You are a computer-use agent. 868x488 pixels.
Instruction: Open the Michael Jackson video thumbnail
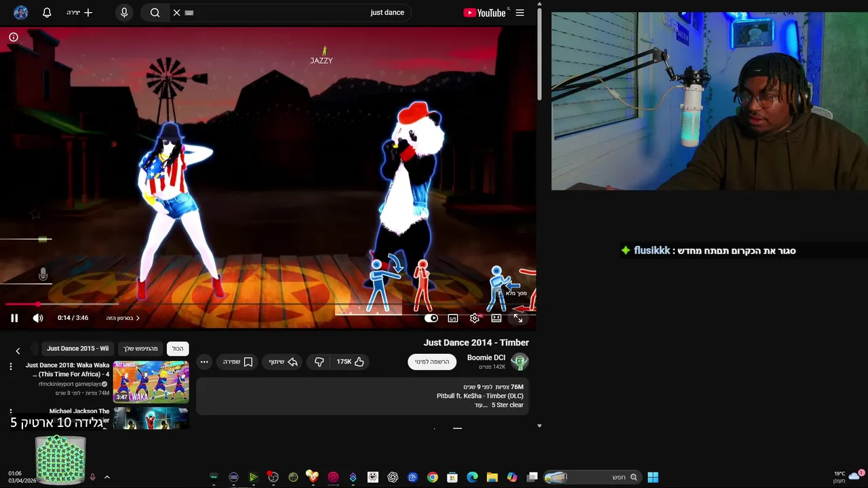[x=151, y=418]
